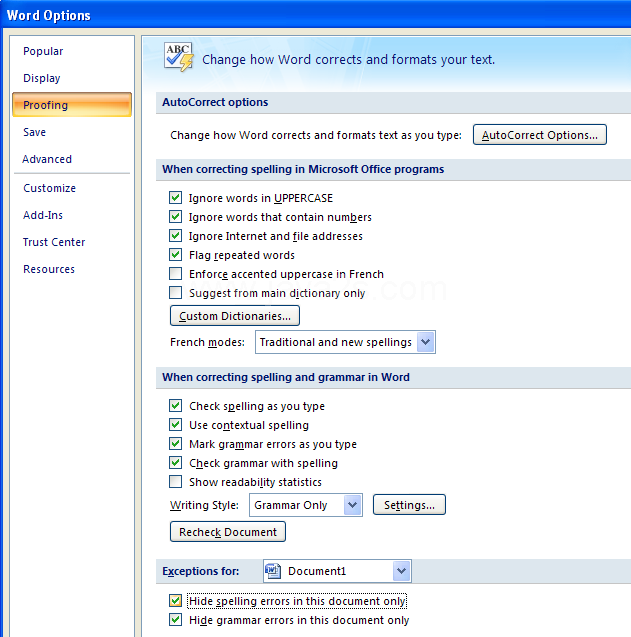Screen dimensions: 631x637
Task: Enable Suggest from main dictionary only
Action: click(176, 293)
